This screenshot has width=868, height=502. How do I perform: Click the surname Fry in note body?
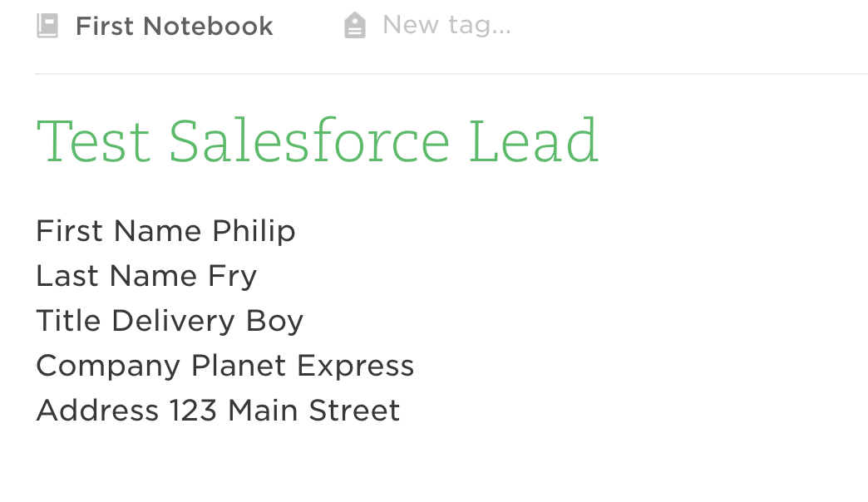pyautogui.click(x=233, y=277)
